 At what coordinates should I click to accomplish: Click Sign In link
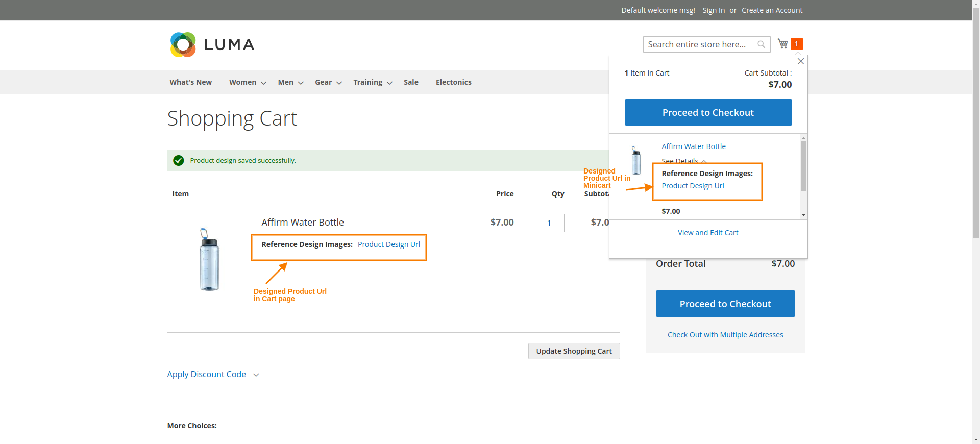[x=714, y=10]
